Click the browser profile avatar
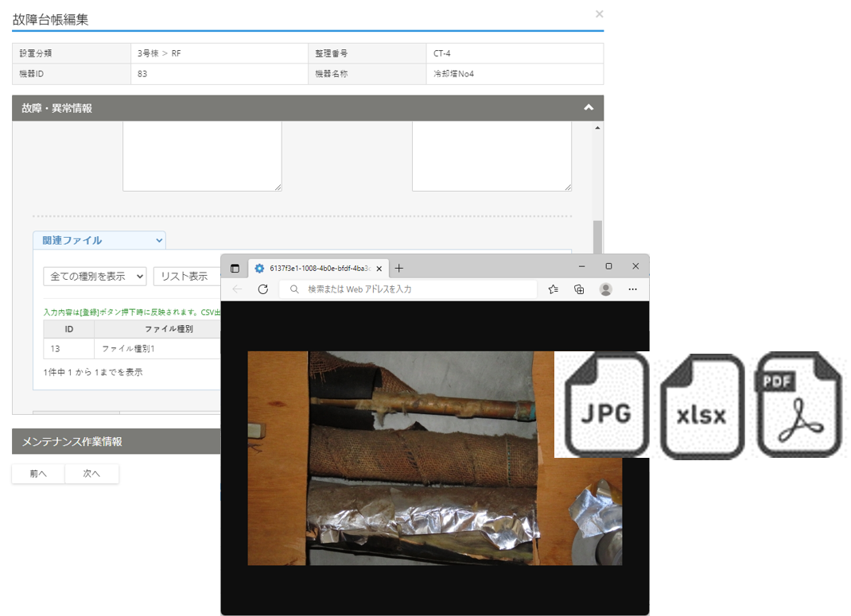The image size is (851, 616). click(606, 289)
